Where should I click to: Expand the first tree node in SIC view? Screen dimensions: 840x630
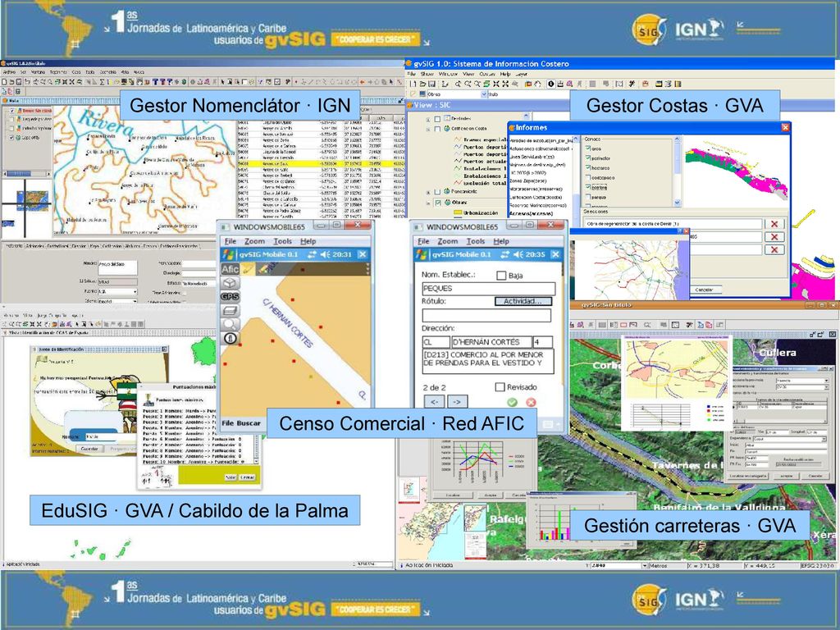(x=428, y=118)
